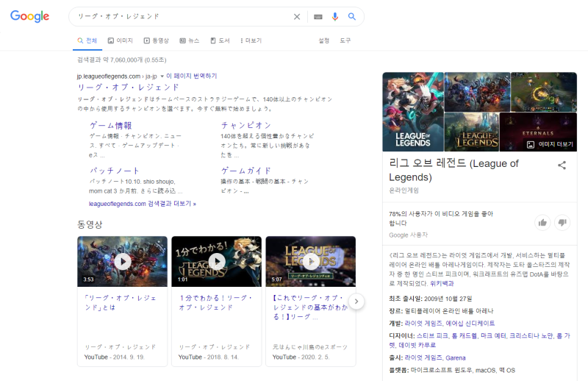Click 이미지 더보기 on the image panel
This screenshot has height=381, width=588.
pos(550,144)
